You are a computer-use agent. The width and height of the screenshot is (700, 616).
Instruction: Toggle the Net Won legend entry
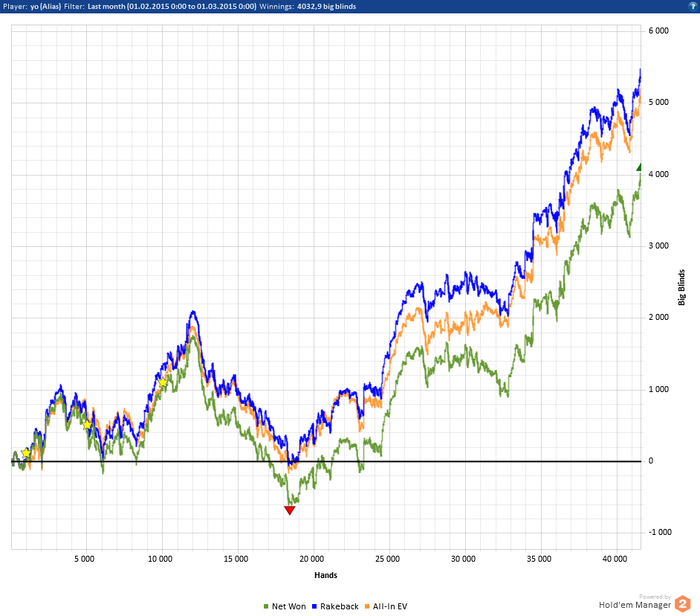tap(285, 606)
